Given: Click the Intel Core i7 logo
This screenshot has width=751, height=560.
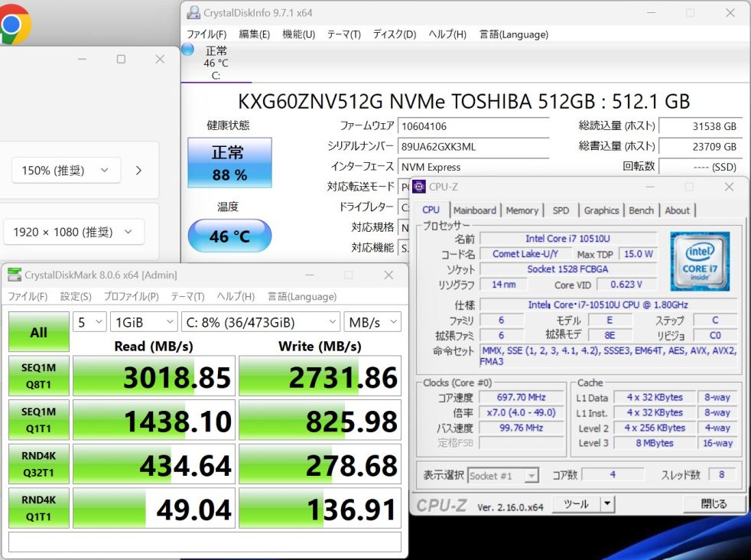Looking at the screenshot, I should (x=700, y=261).
